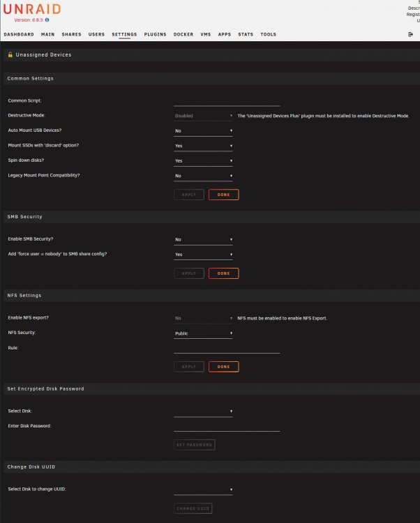The image size is (420, 523).
Task: Click the Change UUID button
Action: pos(193,508)
